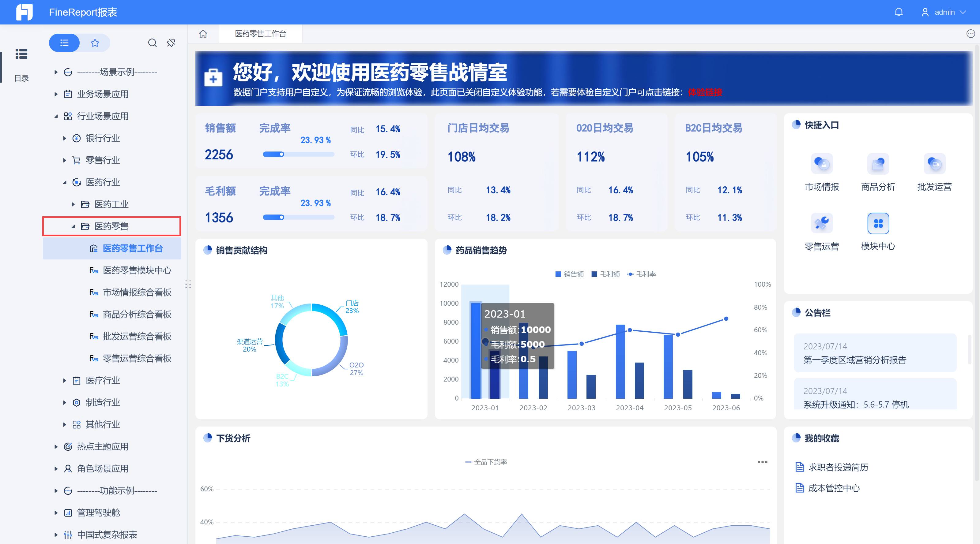Collapse the 医药零售 folder
The height and width of the screenshot is (544, 980).
click(x=73, y=227)
